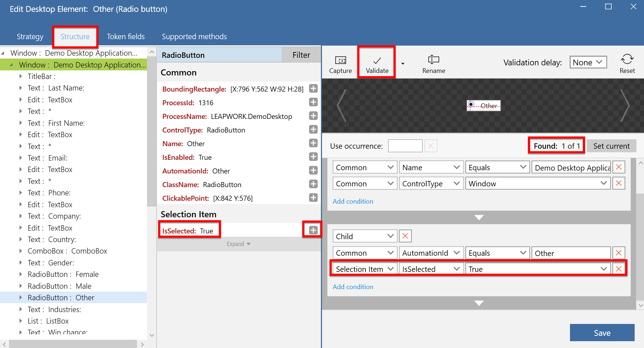Viewport: 644px width, 348px height.
Task: Switch to the Strategy tab
Action: click(30, 37)
